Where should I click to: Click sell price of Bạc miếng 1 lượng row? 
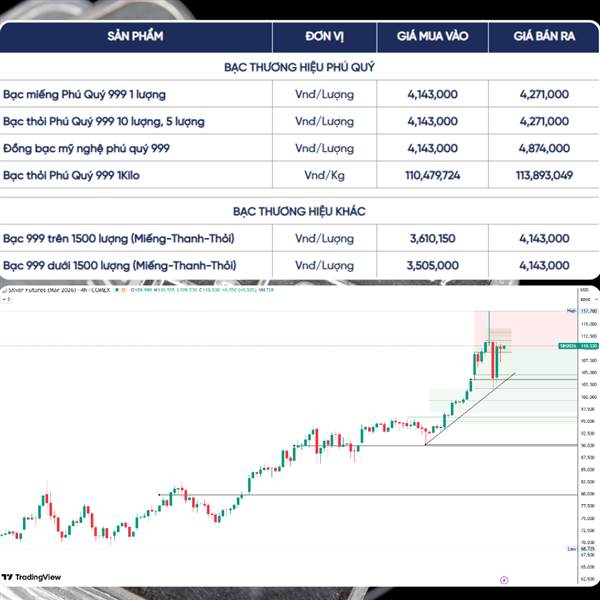tap(544, 94)
